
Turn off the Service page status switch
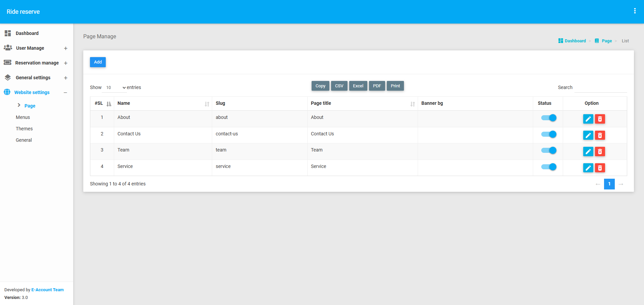[549, 167]
